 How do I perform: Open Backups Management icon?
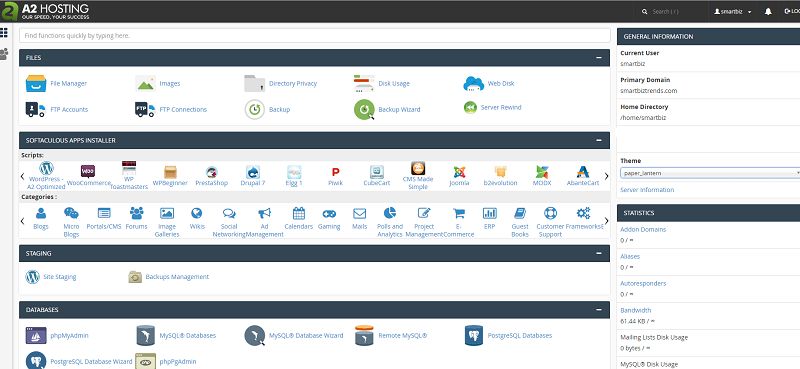pos(135,277)
